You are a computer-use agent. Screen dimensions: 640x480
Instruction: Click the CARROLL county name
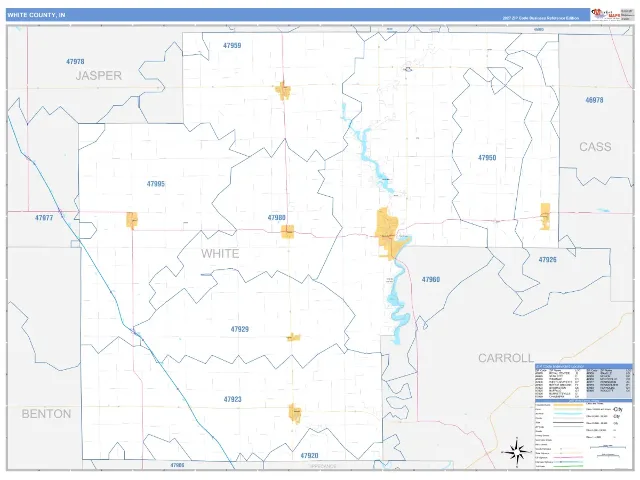[x=506, y=358]
